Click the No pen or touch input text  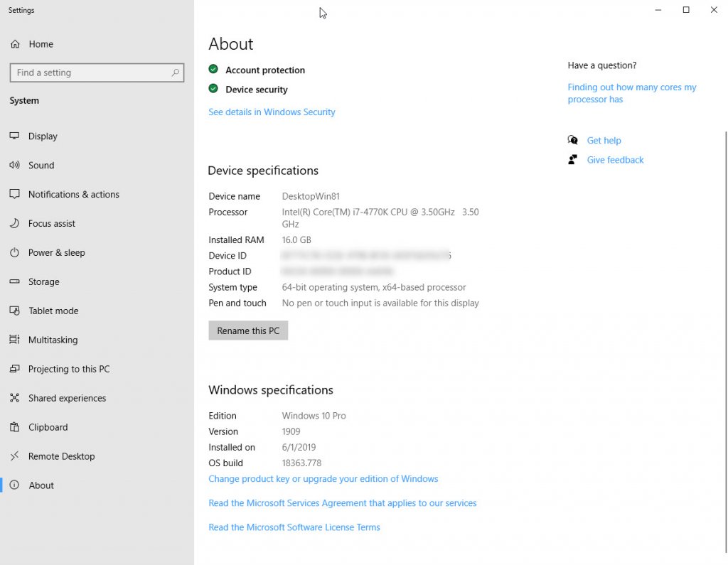380,303
